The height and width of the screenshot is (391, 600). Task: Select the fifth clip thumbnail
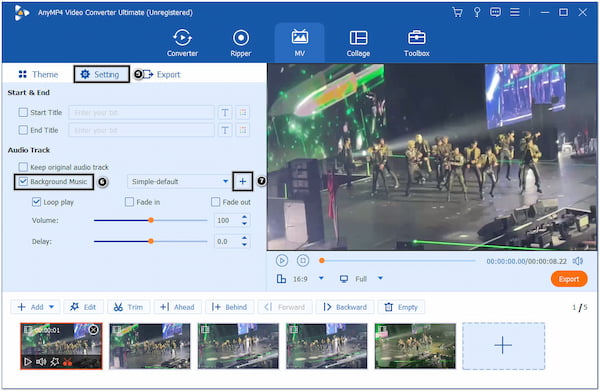pyautogui.click(x=415, y=346)
